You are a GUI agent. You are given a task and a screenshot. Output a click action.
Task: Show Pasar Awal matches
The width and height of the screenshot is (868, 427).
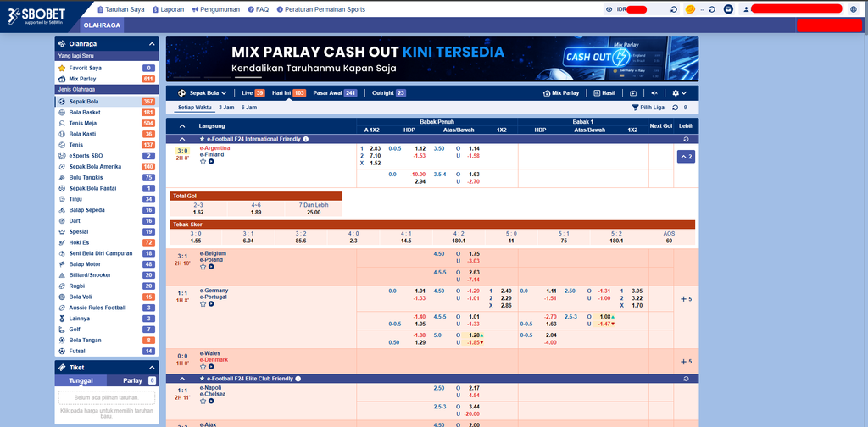[334, 93]
